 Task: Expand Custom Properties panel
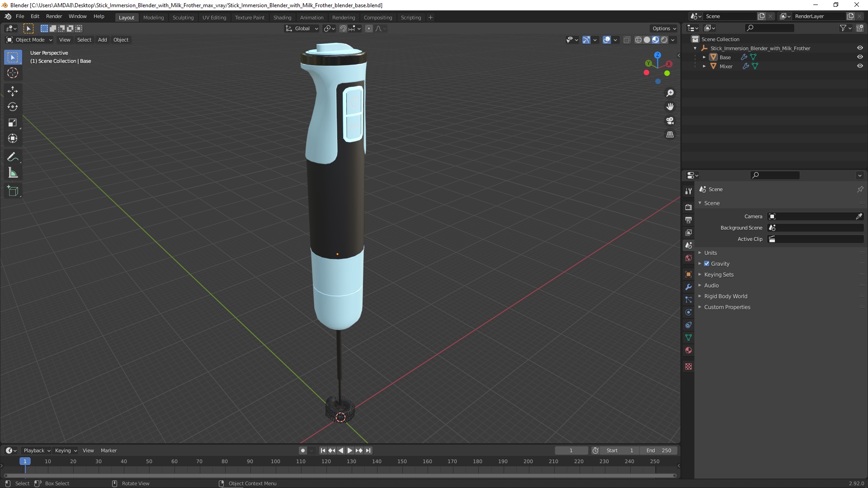coord(727,307)
